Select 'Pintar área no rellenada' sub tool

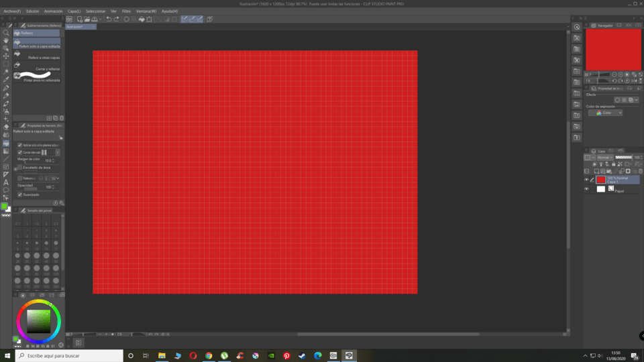pos(37,77)
